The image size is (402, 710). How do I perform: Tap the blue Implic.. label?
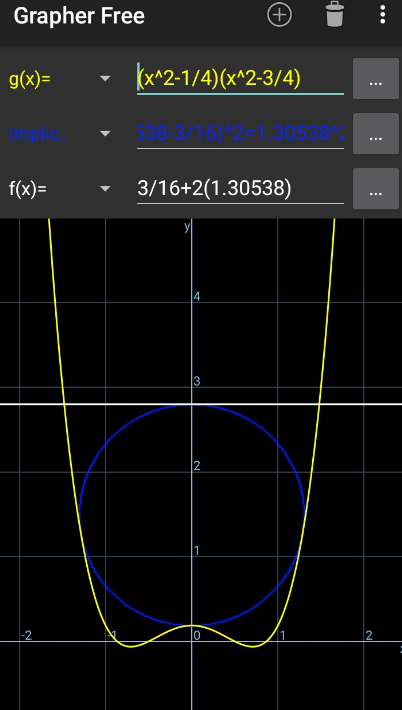coord(38,134)
